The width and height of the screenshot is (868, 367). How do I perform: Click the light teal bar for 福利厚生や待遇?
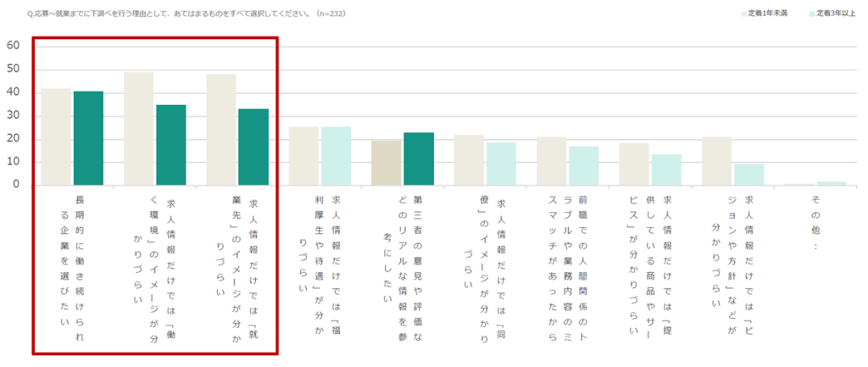click(336, 156)
